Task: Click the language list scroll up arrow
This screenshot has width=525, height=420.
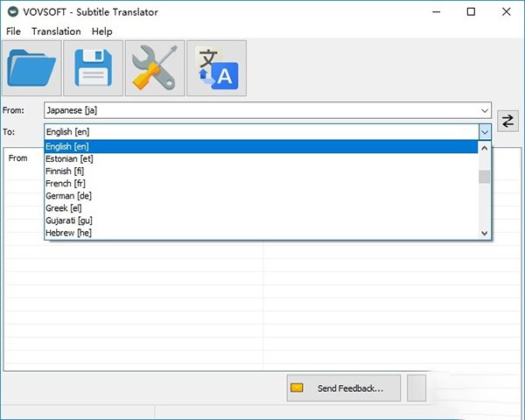Action: click(484, 148)
